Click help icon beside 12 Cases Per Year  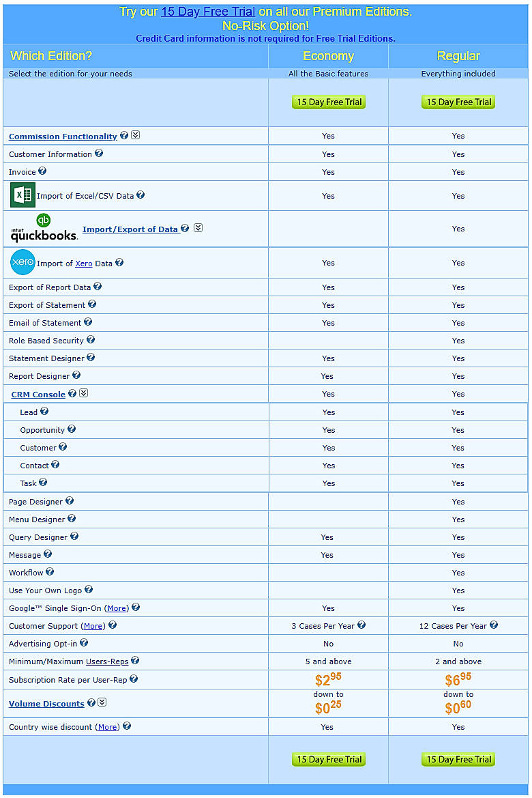click(493, 625)
